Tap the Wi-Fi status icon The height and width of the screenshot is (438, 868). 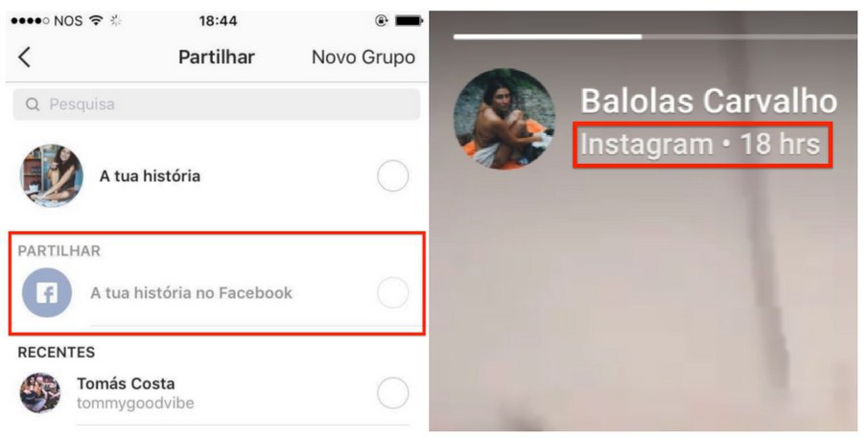(96, 21)
